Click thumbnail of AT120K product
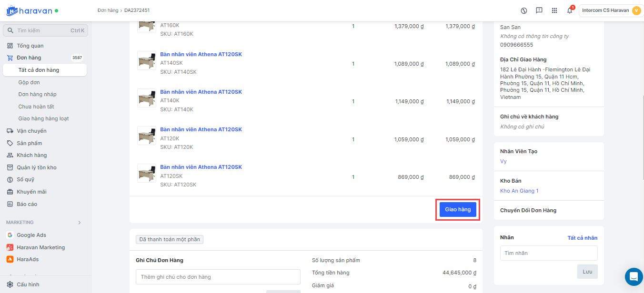This screenshot has width=644, height=293. coord(147,136)
